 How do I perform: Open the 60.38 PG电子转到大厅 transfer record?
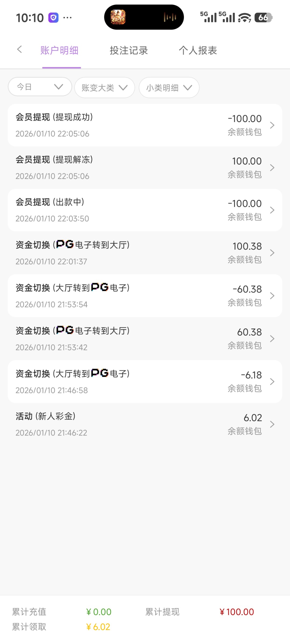click(x=145, y=339)
